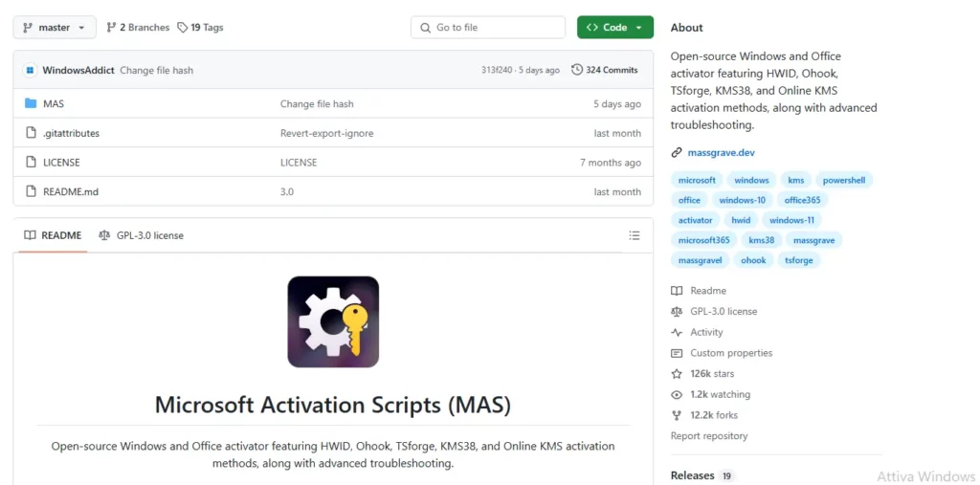Click the README.md file icon
This screenshot has width=980, height=485.
[31, 192]
